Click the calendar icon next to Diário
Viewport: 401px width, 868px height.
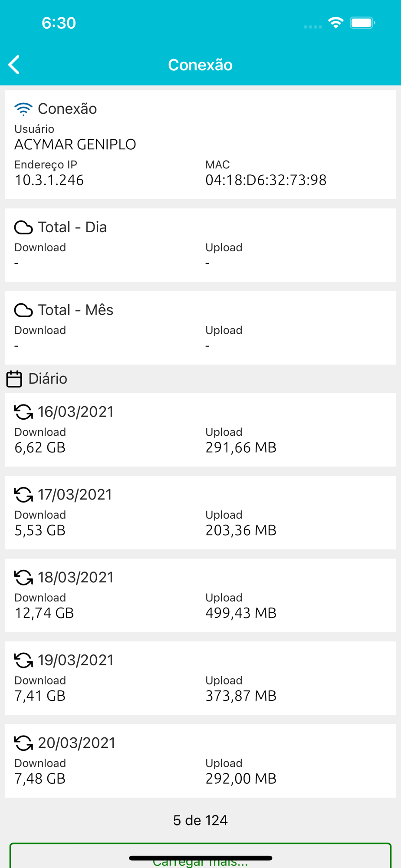(14, 379)
